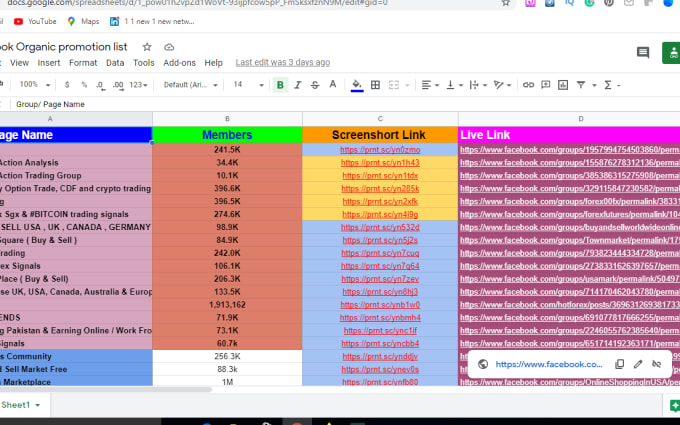Open the facebook link in the popup
This screenshot has height=425, width=680.
tap(549, 364)
